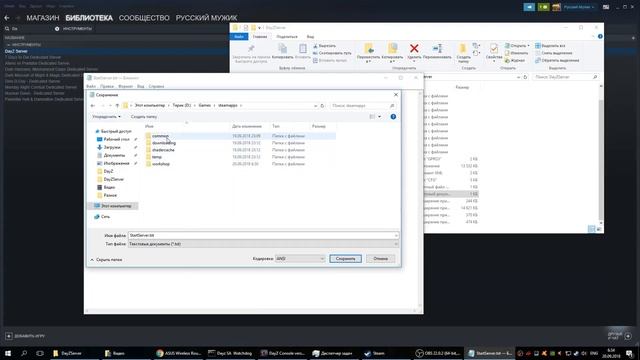Click Copy path (Скопировать путь) in the Explorer ribbon

coord(332,53)
